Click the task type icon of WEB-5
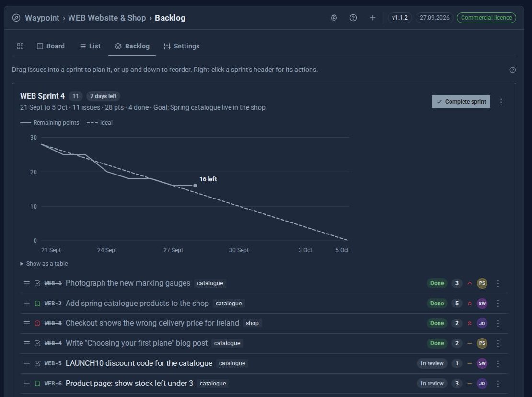The image size is (532, 397). click(x=37, y=363)
